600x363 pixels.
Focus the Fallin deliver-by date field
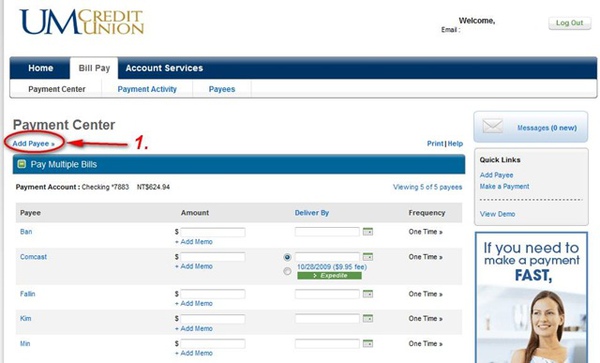327,294
